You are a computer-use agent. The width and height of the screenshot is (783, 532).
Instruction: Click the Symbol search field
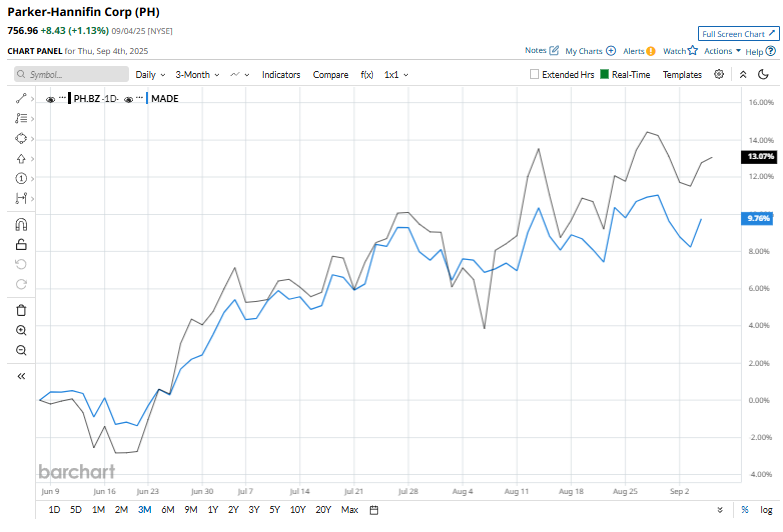pyautogui.click(x=71, y=74)
